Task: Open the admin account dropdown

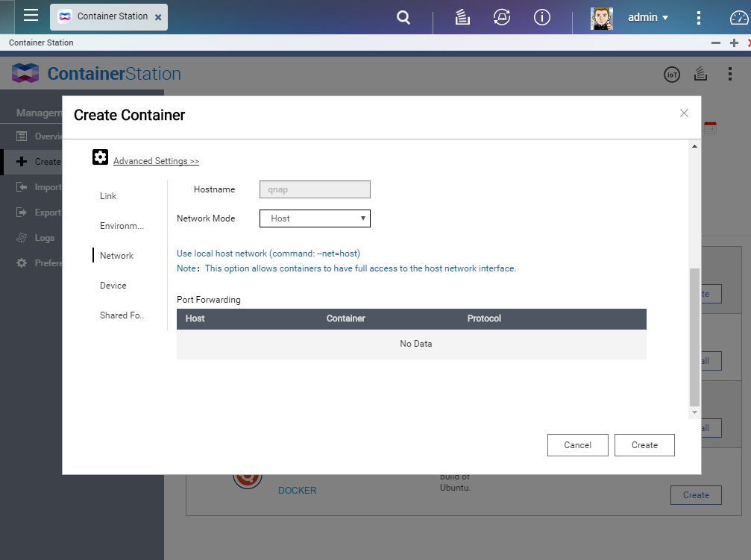Action: point(648,17)
